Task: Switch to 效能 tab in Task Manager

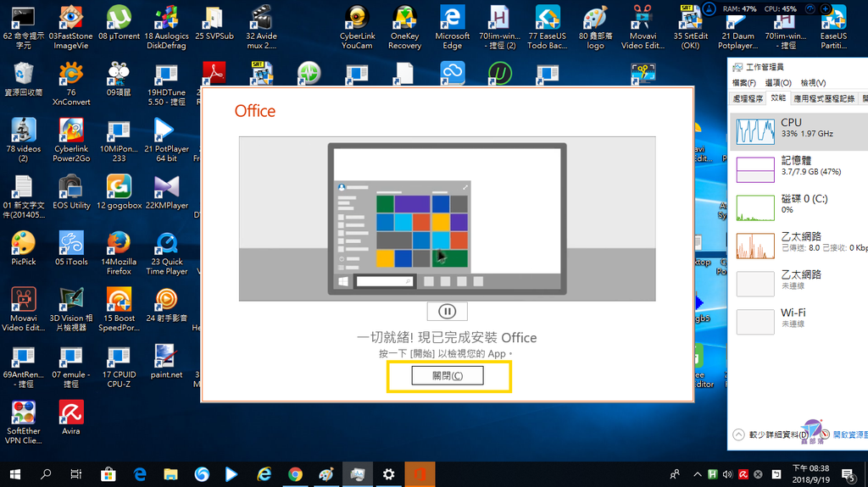Action: [778, 98]
